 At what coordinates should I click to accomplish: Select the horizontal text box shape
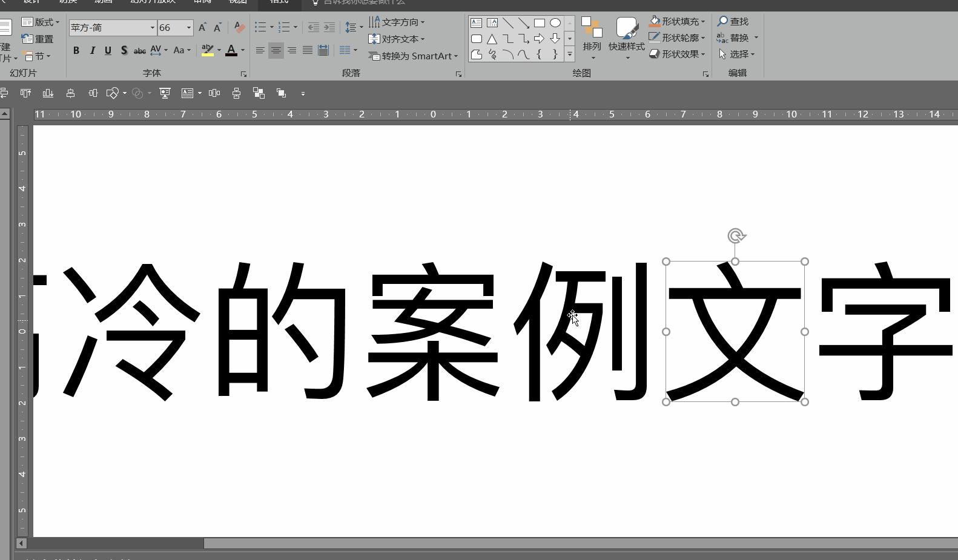[477, 23]
